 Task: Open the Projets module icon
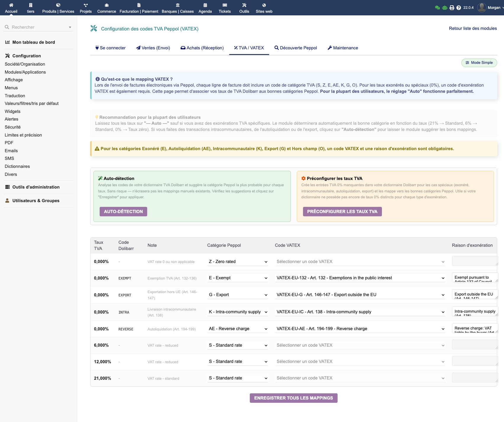[x=86, y=5]
